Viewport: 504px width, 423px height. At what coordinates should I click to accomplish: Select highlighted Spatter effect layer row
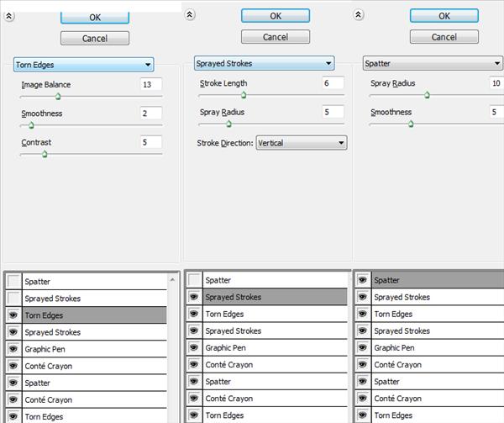click(x=438, y=280)
